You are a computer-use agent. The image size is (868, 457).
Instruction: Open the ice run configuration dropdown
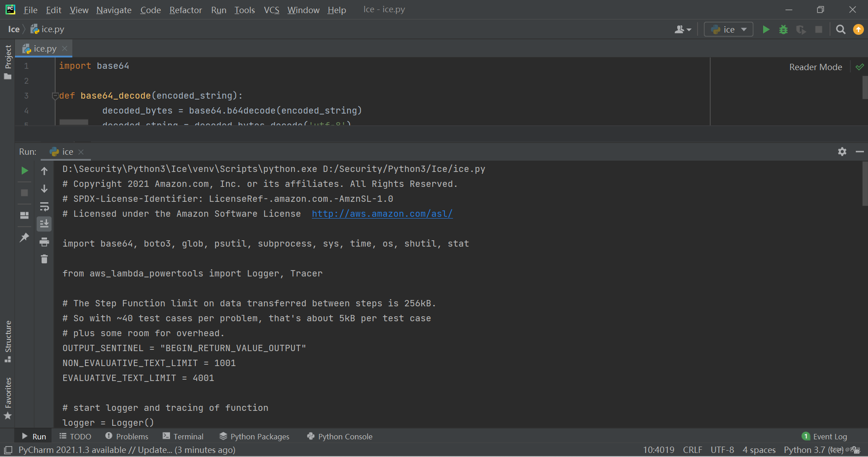(x=728, y=29)
